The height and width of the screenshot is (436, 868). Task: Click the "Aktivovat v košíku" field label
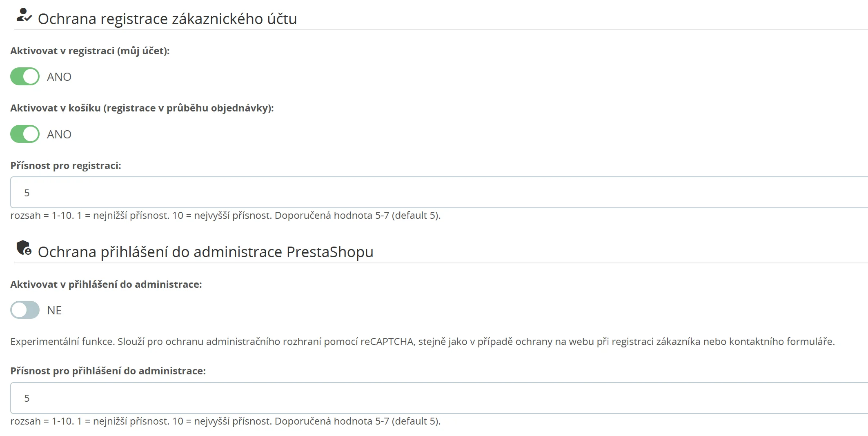(x=142, y=108)
